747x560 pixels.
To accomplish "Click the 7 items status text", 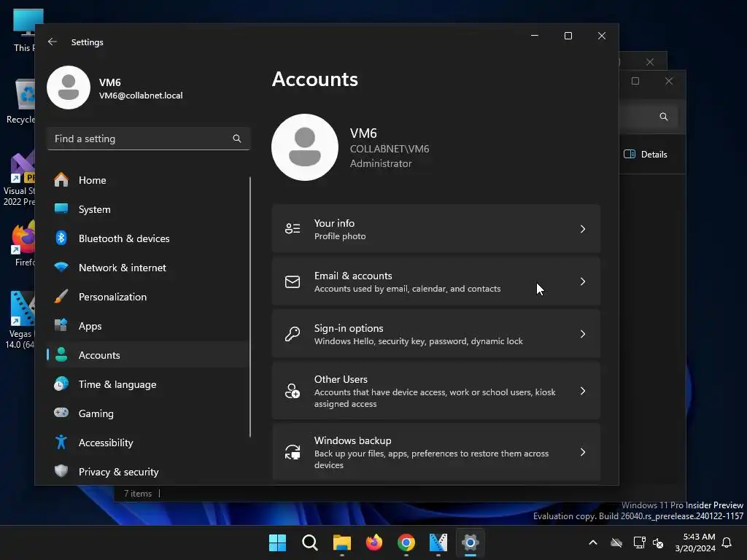I will click(138, 494).
